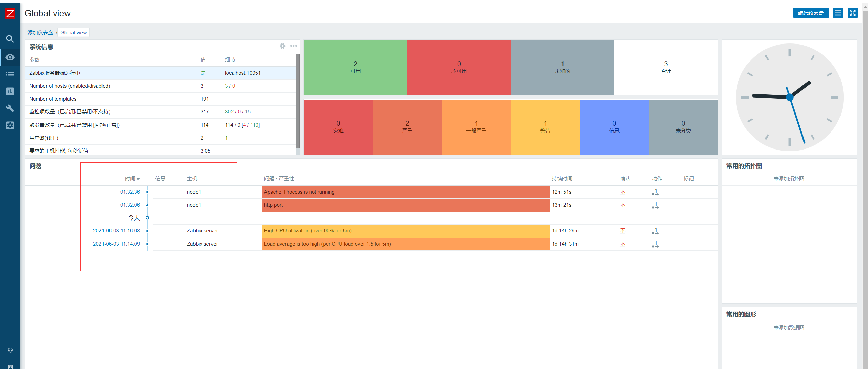Screen dimensions: 868x369
Task: Open Administration gear icon in sidebar
Action: (x=10, y=125)
